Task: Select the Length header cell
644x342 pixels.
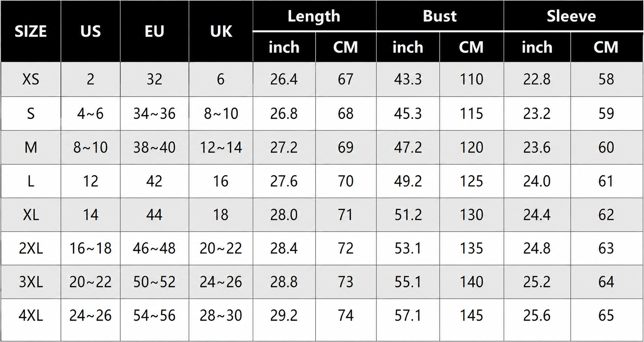Action: tap(314, 16)
